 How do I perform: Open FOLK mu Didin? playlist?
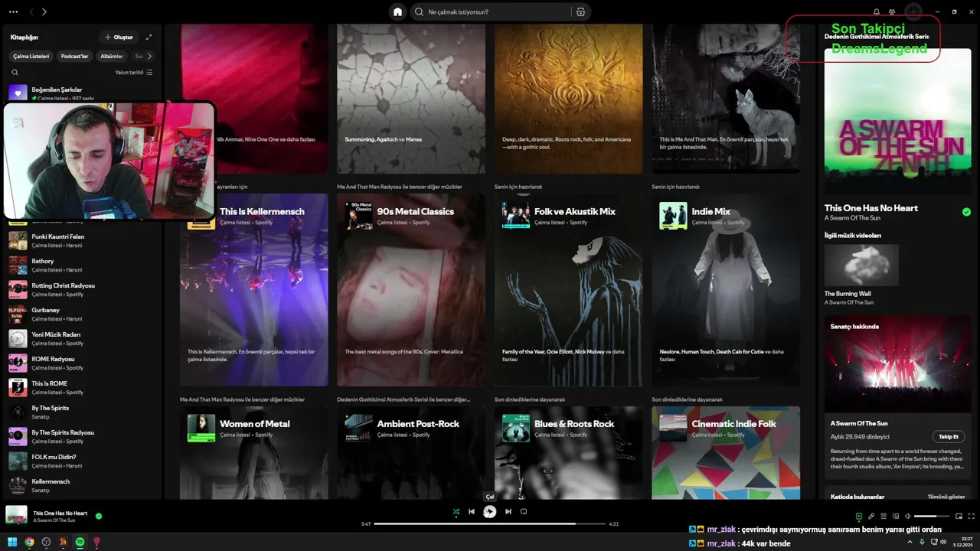tap(83, 461)
